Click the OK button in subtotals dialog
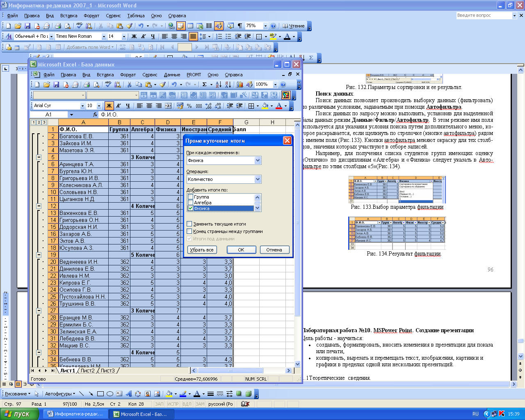 [241, 250]
